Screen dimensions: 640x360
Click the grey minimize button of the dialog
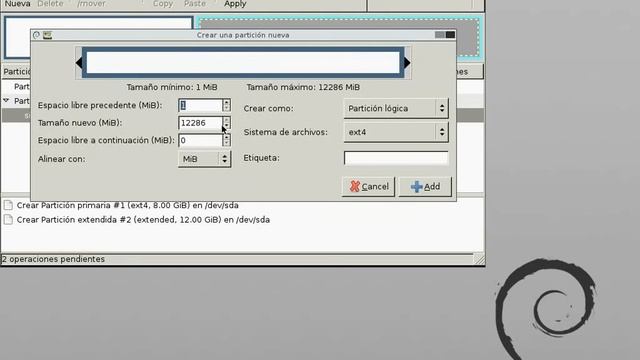click(440, 35)
